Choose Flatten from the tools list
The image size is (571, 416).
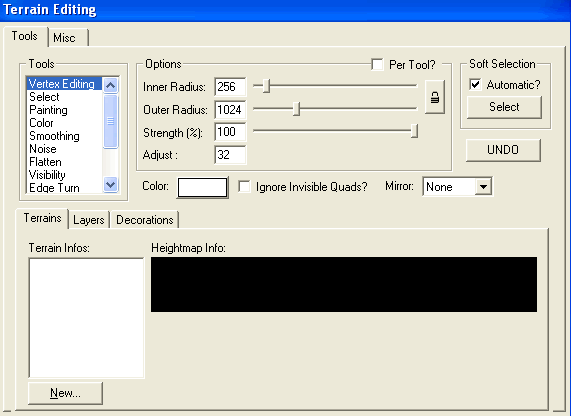point(45,162)
